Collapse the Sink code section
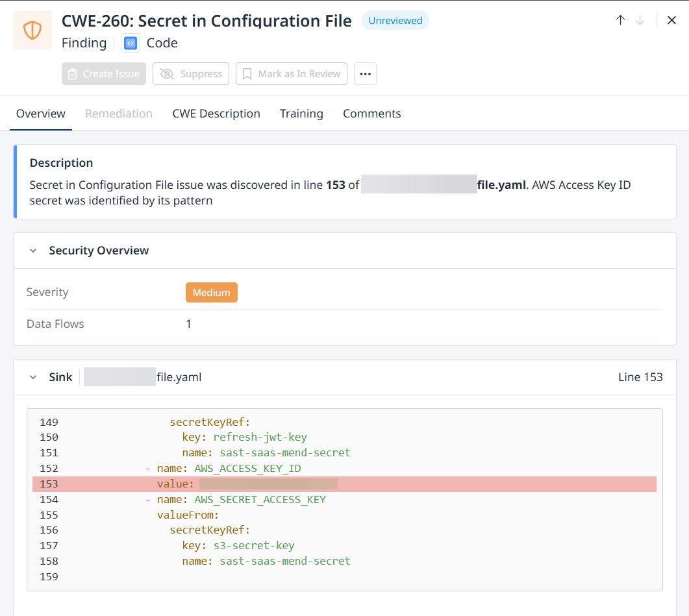 point(33,376)
